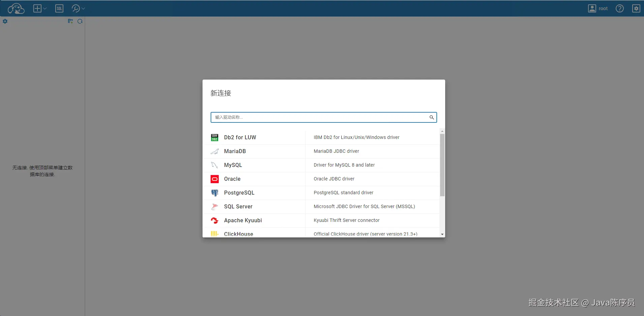The image size is (644, 316).
Task: Choose "Oracle JDBC driver" description
Action: 334,179
